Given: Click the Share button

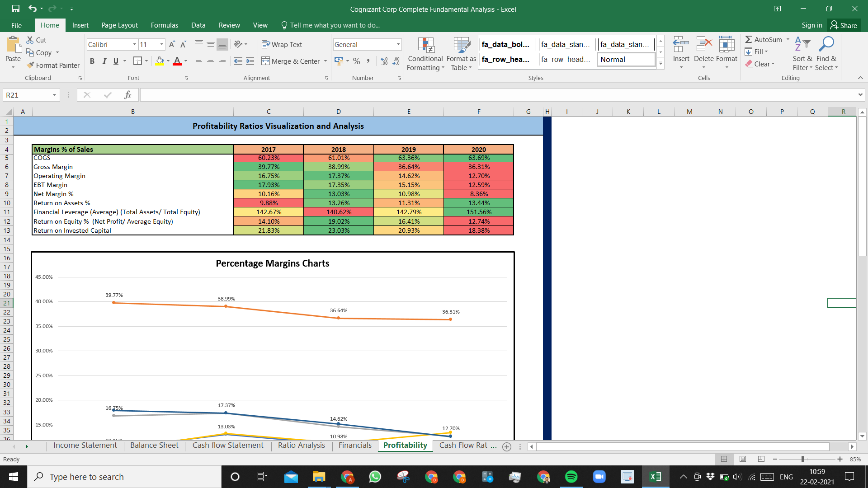Looking at the screenshot, I should [x=844, y=25].
